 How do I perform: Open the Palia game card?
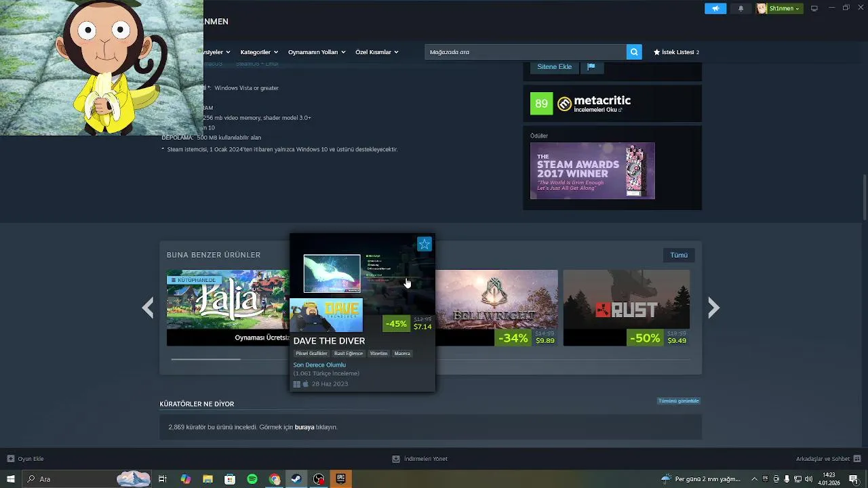click(228, 308)
